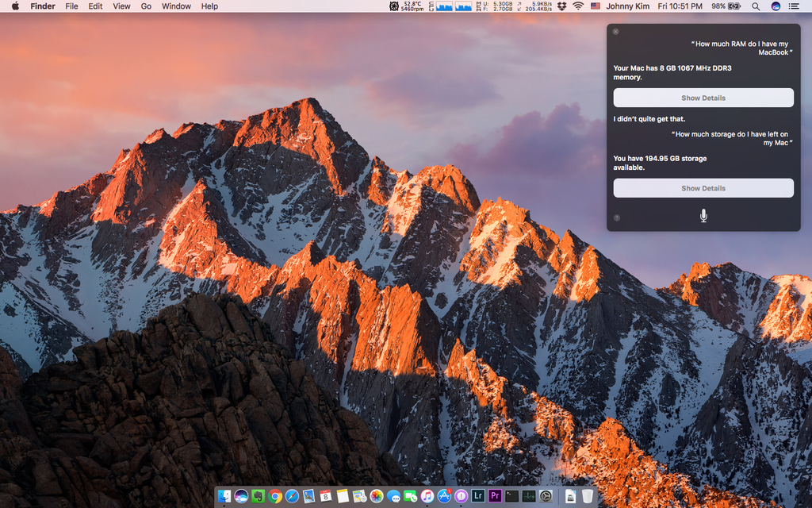Open Messages from the Dock

coord(393,496)
